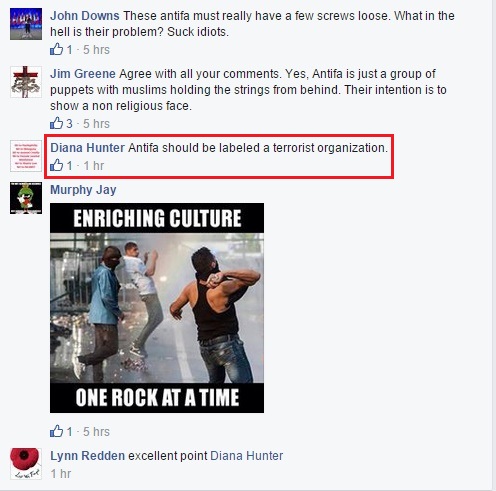Open 1 hr timestamp on Lynn Redden comment

pos(61,474)
